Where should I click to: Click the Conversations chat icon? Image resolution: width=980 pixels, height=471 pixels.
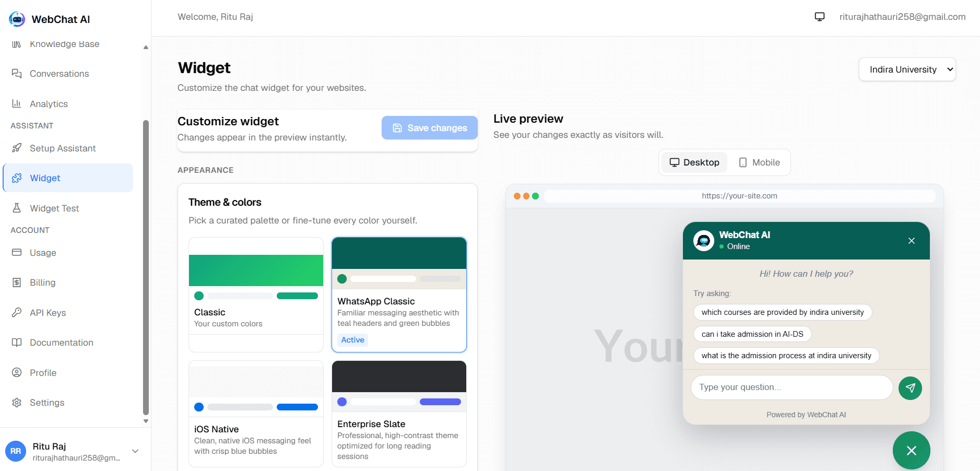click(x=17, y=74)
